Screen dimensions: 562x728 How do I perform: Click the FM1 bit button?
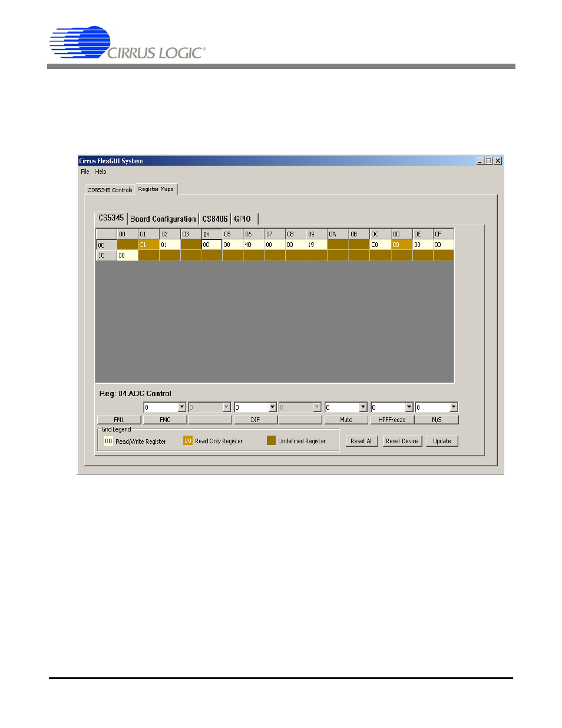(x=119, y=420)
